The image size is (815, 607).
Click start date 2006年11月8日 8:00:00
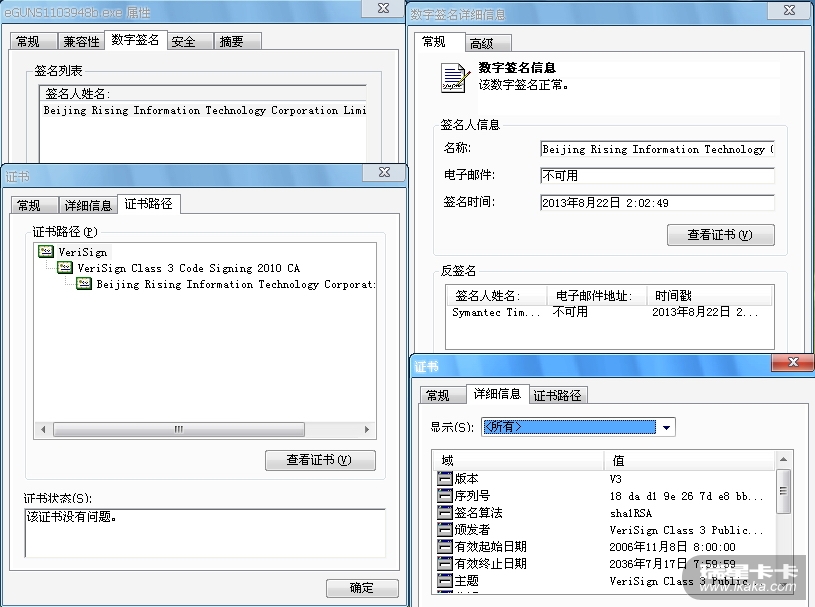pyautogui.click(x=672, y=547)
